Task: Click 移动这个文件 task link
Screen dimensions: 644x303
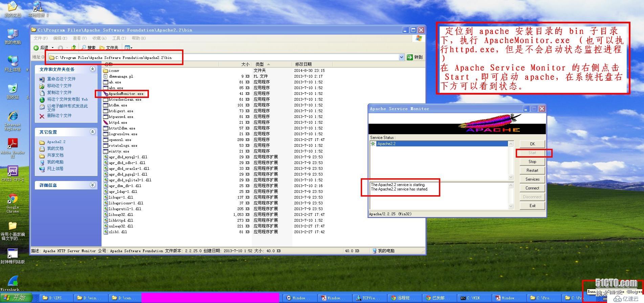Action: [59, 86]
